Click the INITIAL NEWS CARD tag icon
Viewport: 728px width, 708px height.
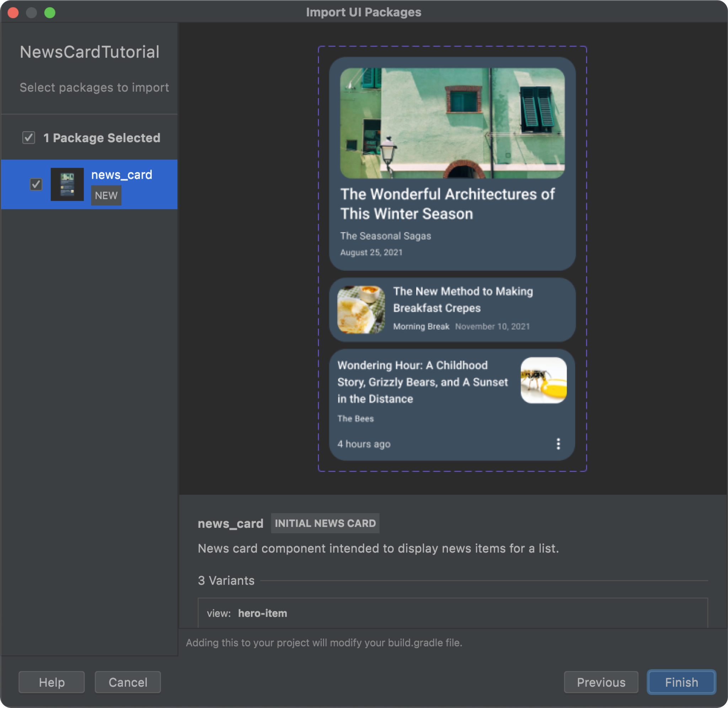324,523
